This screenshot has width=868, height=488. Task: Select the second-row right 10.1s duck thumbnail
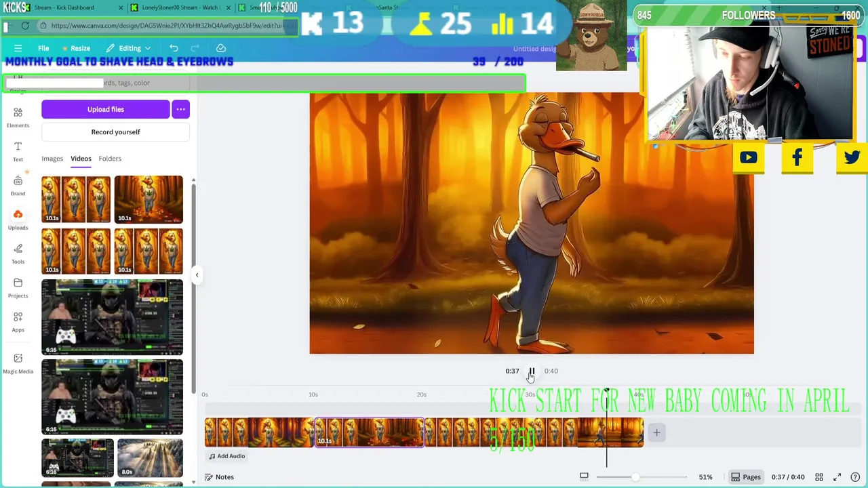click(149, 251)
